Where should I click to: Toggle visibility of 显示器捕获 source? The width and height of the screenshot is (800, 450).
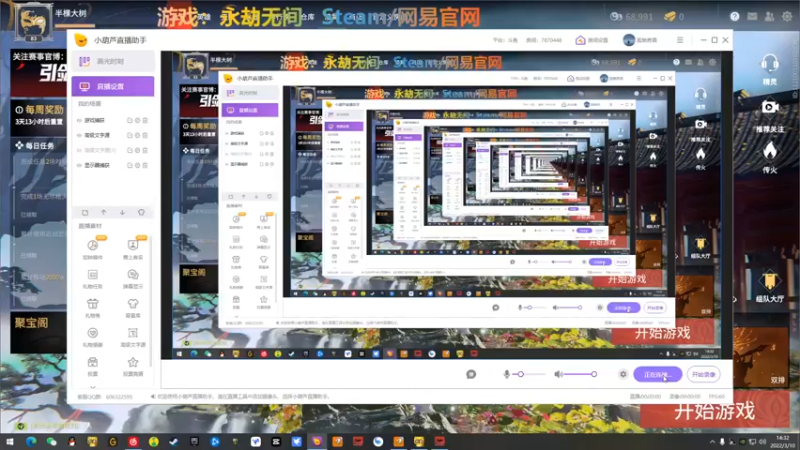[79, 165]
